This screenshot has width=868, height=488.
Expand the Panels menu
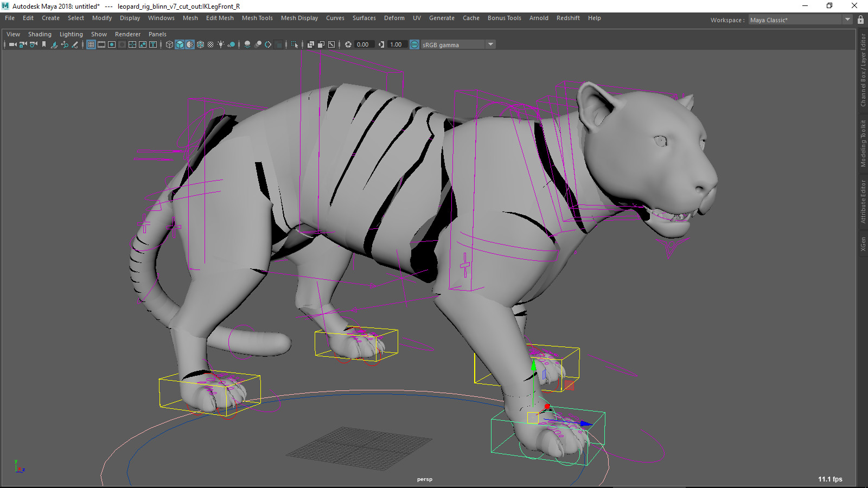point(157,34)
